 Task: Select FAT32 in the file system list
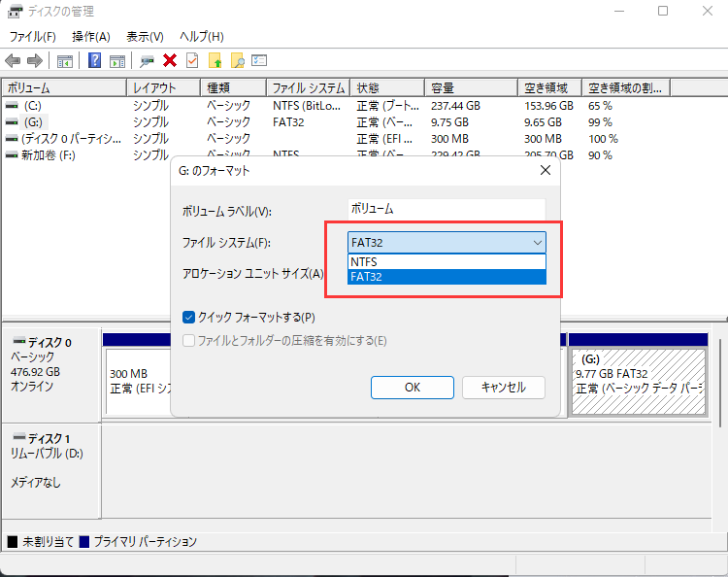[x=447, y=277]
